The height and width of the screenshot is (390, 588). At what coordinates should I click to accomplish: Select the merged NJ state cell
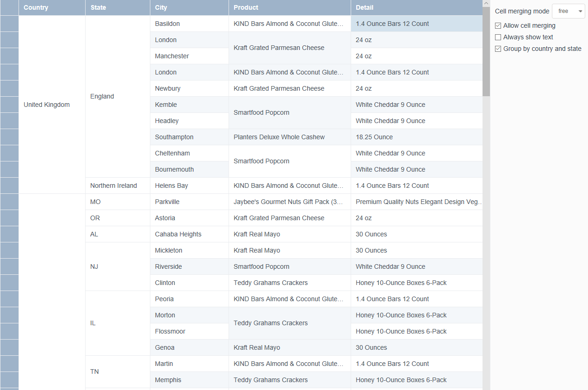tap(118, 266)
